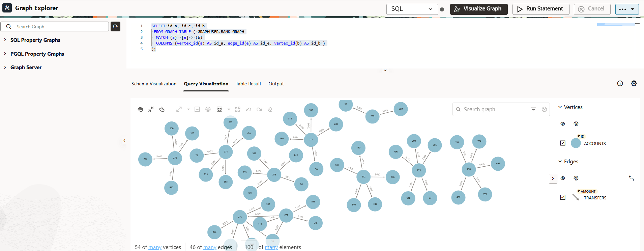Collapse the Vertices legend section
The width and height of the screenshot is (644, 251).
(560, 107)
